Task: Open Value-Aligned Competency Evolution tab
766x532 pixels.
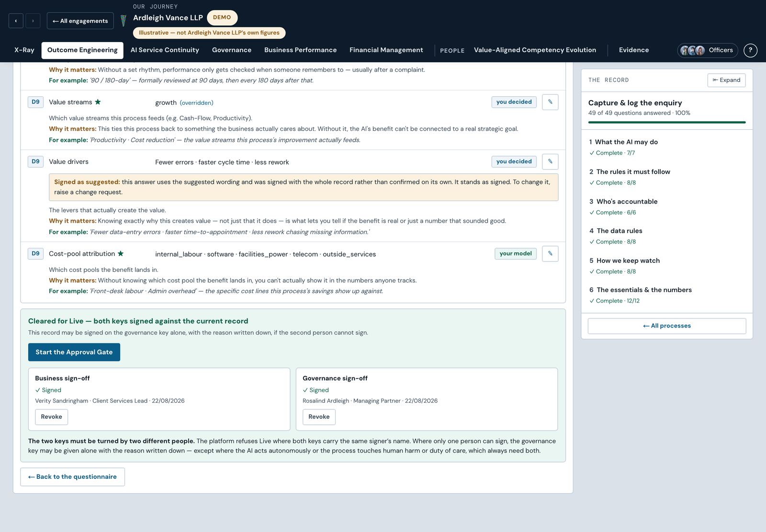Action: pos(535,50)
